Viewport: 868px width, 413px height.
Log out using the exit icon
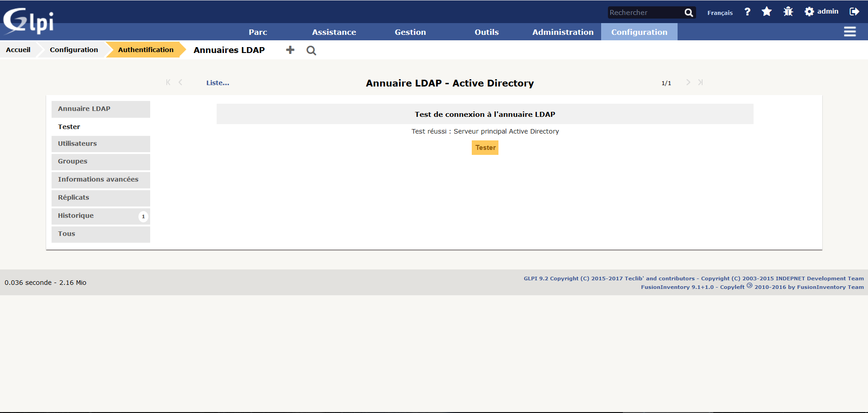(854, 12)
